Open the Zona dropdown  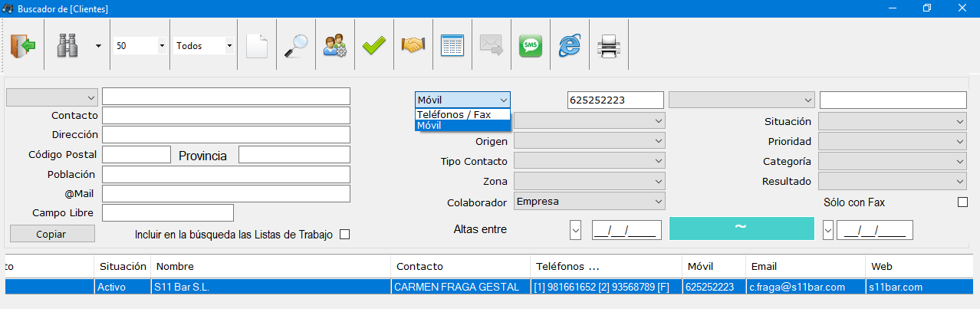pyautogui.click(x=589, y=181)
